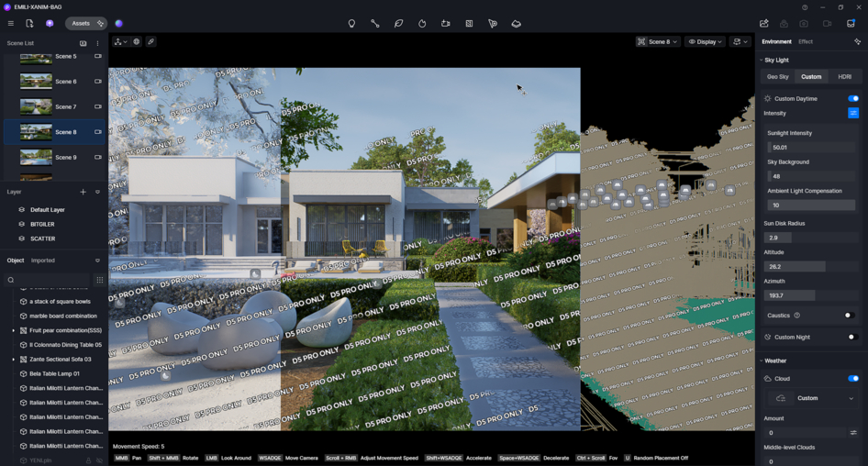868x466 pixels.
Task: Open the Scene 8 dropdown in viewport
Action: [657, 41]
